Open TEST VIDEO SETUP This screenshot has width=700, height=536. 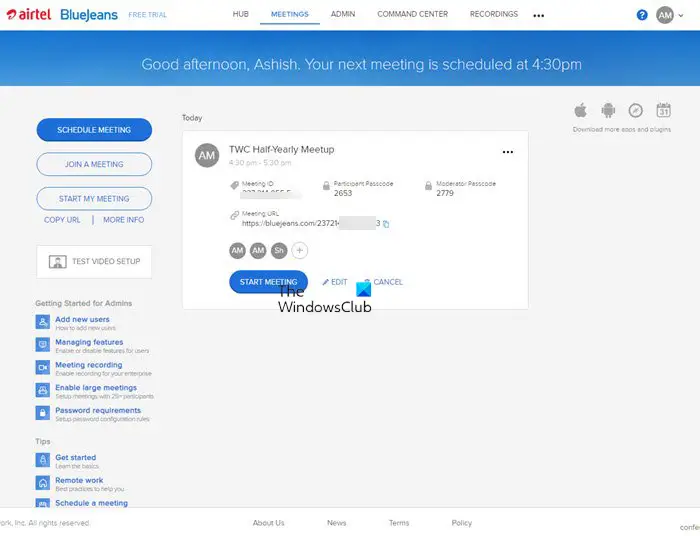pyautogui.click(x=94, y=262)
